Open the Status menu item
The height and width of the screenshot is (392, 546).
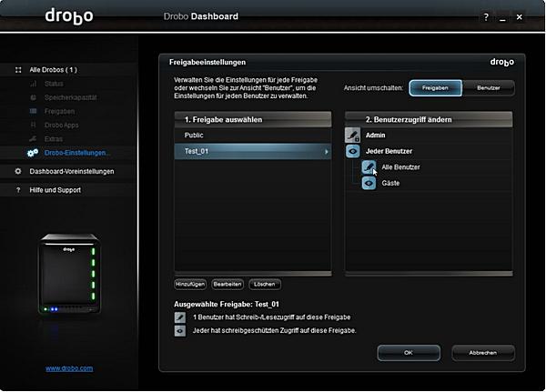pyautogui.click(x=54, y=84)
